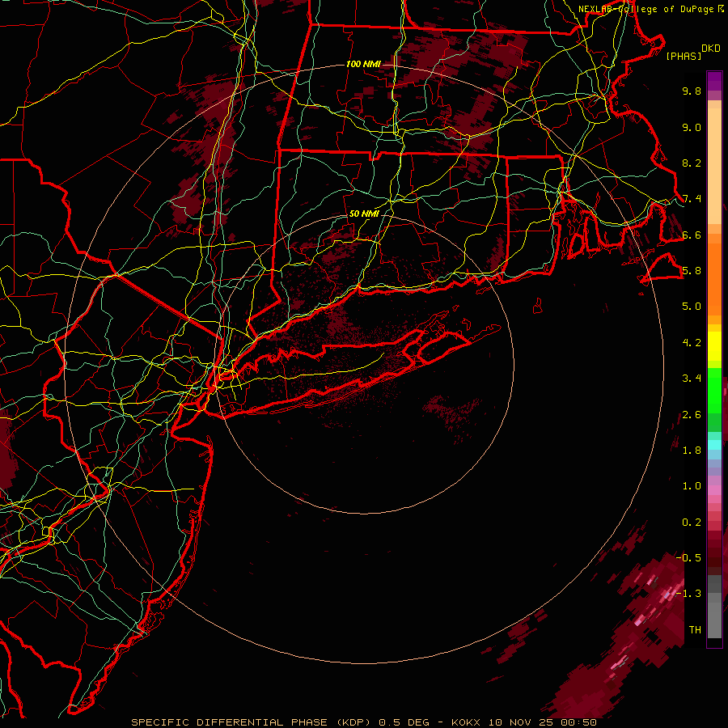The width and height of the screenshot is (728, 728).
Task: Click the 8.2 value on color scale
Action: click(692, 163)
